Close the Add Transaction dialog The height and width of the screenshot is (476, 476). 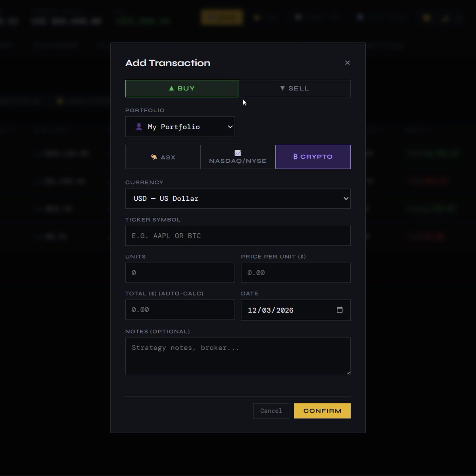pos(347,63)
